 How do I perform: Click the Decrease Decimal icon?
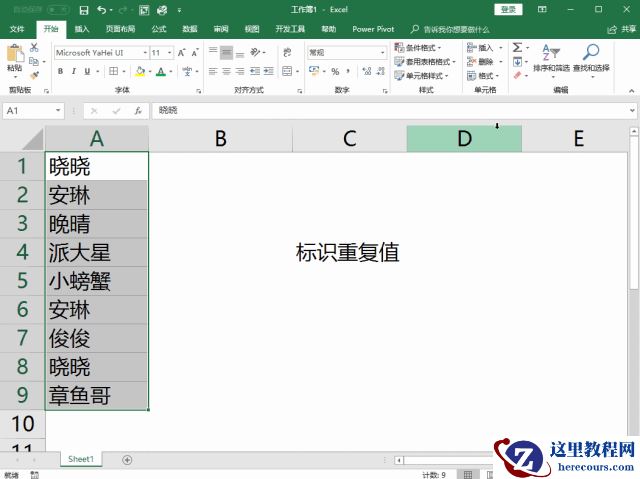pos(380,71)
